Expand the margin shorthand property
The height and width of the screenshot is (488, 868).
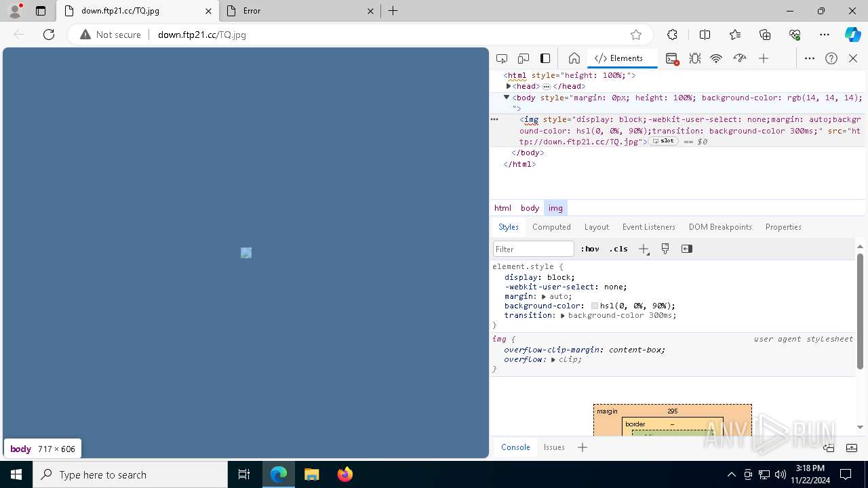click(x=544, y=296)
